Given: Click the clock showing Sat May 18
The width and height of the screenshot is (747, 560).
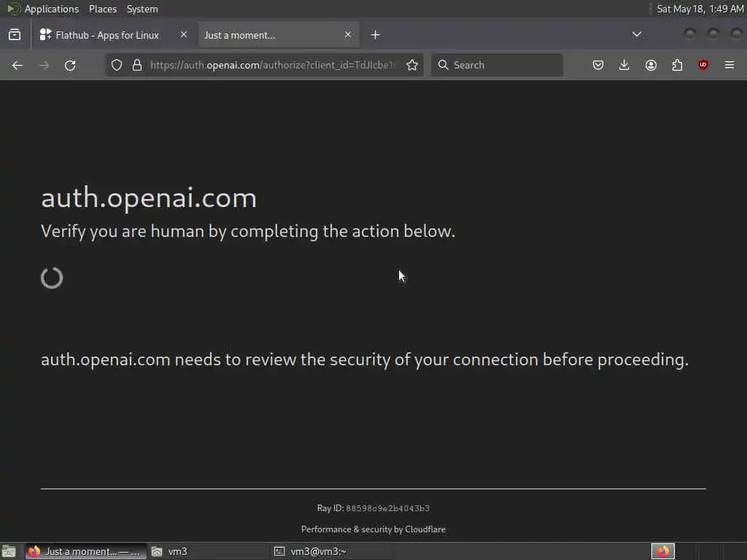Looking at the screenshot, I should (x=700, y=9).
